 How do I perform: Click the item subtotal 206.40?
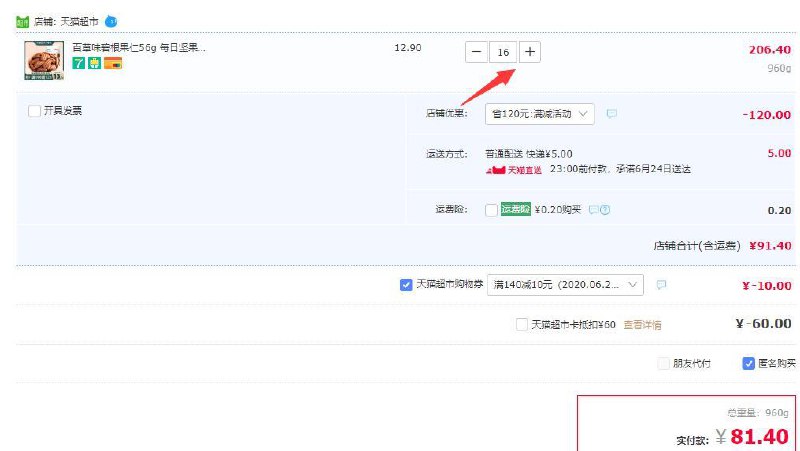click(769, 49)
